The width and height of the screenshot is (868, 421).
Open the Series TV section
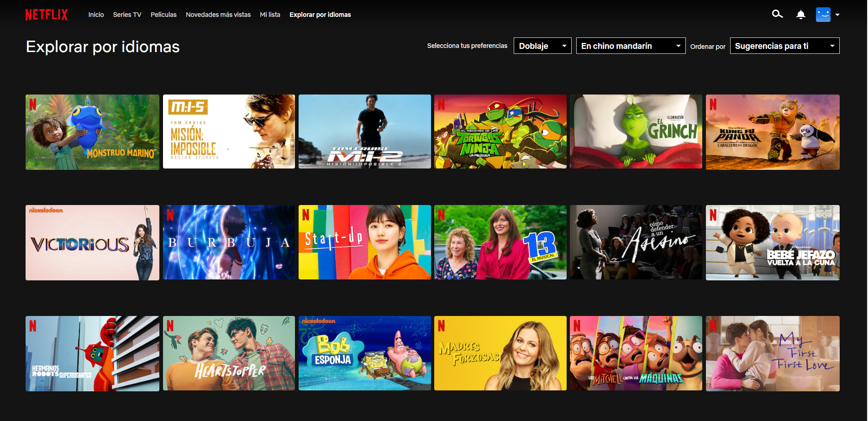pos(127,15)
